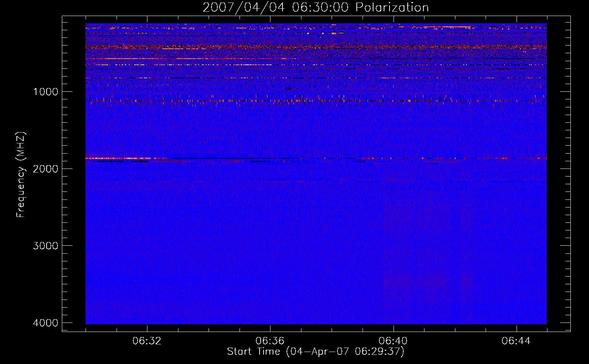Click the orange noisy band near 400 MHz

[x=316, y=47]
